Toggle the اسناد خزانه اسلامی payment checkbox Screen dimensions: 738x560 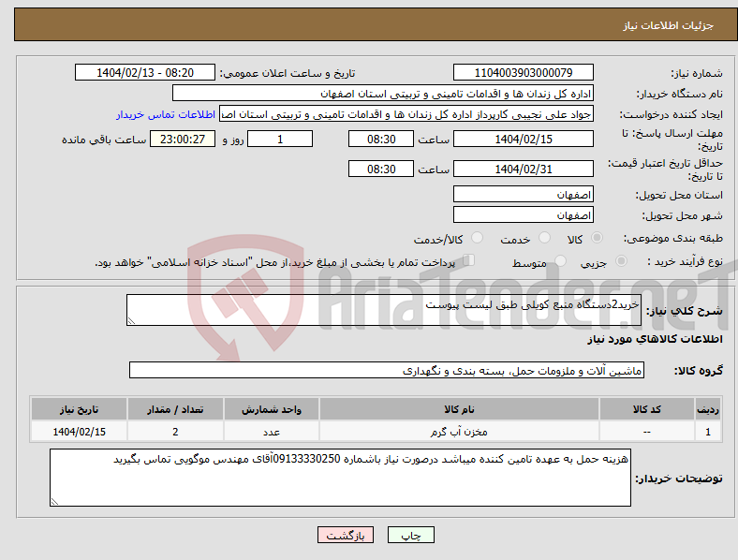[x=469, y=260]
